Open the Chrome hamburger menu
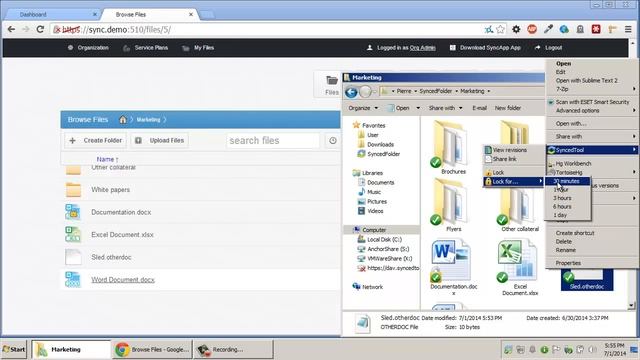The width and height of the screenshot is (640, 360). [x=628, y=29]
